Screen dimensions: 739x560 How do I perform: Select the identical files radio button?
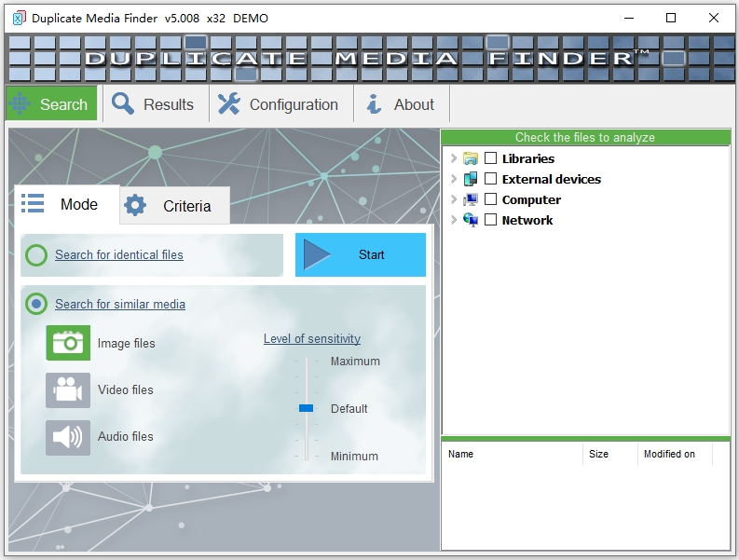36,255
